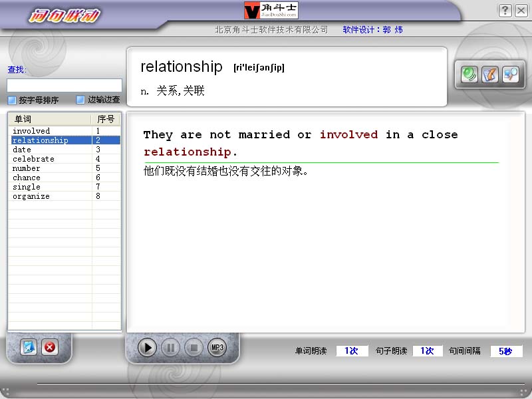Screen dimensions: 532x399
Task: Click the magnifier search icon in top toolbar
Action: tap(510, 74)
